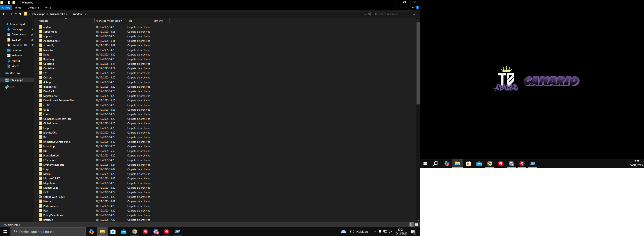This screenshot has width=644, height=236.
Task: Open Google Chrome from the taskbar
Action: pos(135,232)
